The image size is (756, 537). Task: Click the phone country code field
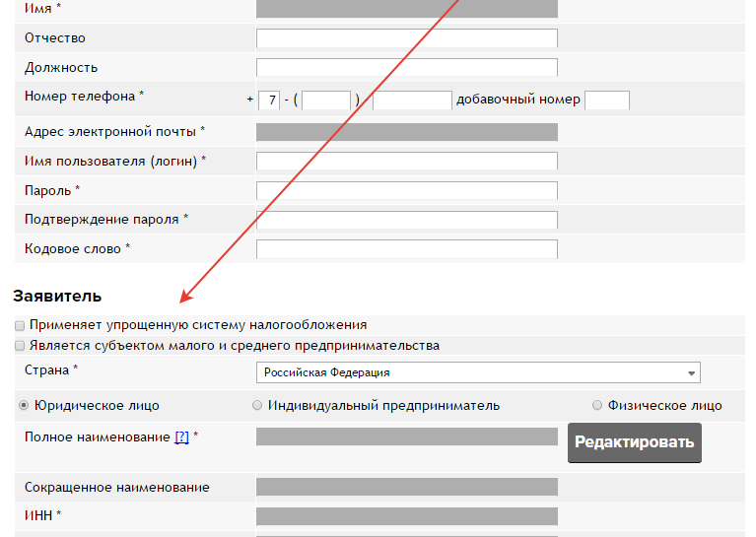click(268, 101)
